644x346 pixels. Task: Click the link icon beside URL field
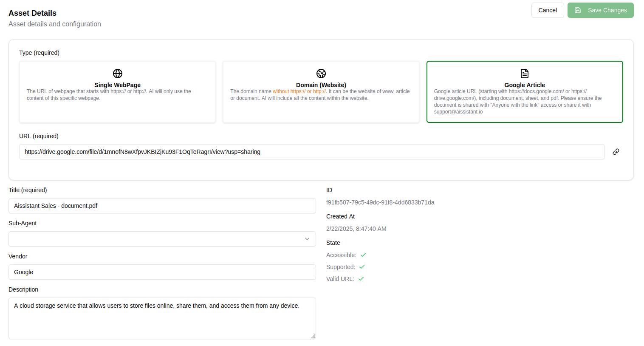click(x=616, y=152)
